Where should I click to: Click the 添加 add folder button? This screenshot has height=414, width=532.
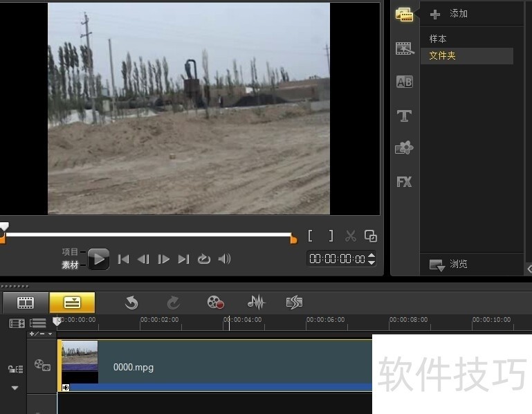tap(449, 14)
